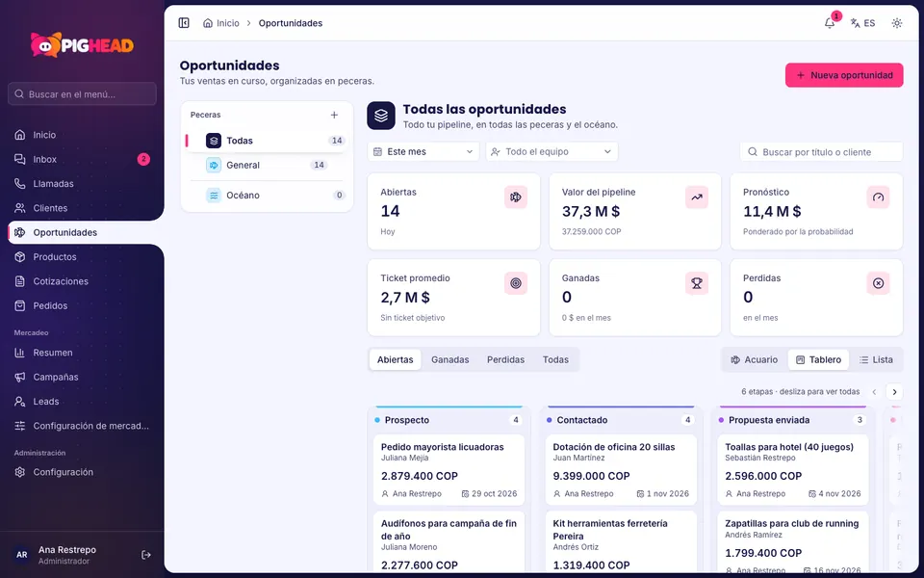
Task: Open Leads in sidebar
Action: pos(83,402)
